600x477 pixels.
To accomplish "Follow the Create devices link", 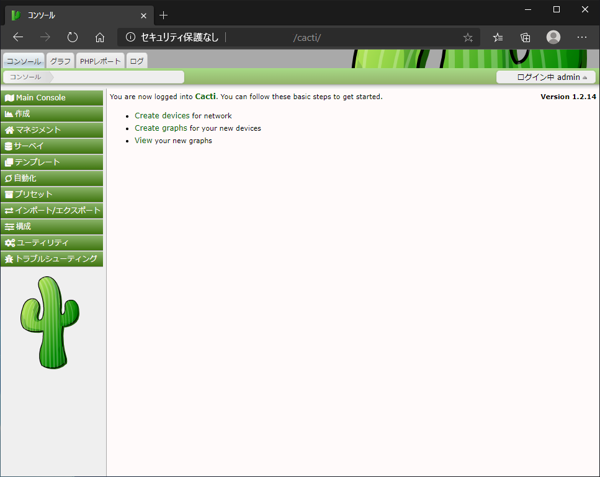I will tap(162, 116).
